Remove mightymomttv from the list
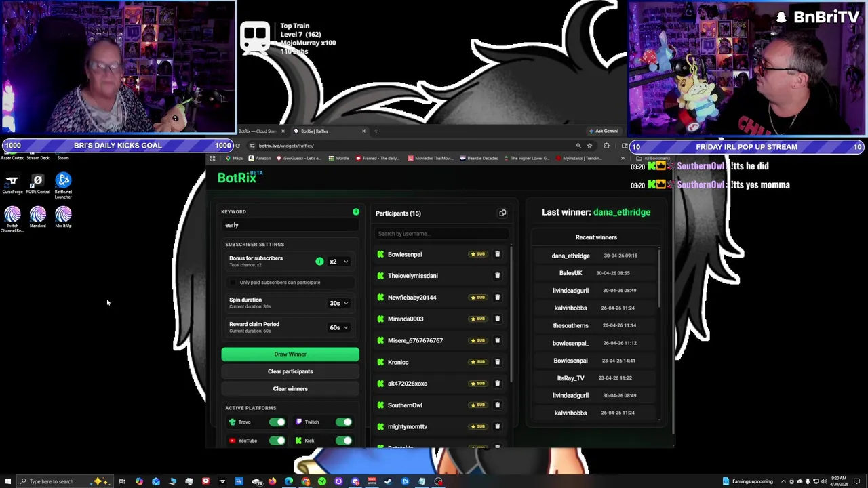The height and width of the screenshot is (488, 868). point(497,426)
